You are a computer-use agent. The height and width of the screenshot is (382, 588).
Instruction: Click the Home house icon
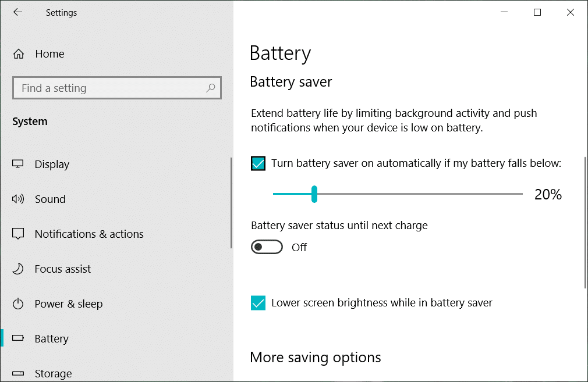tap(19, 54)
